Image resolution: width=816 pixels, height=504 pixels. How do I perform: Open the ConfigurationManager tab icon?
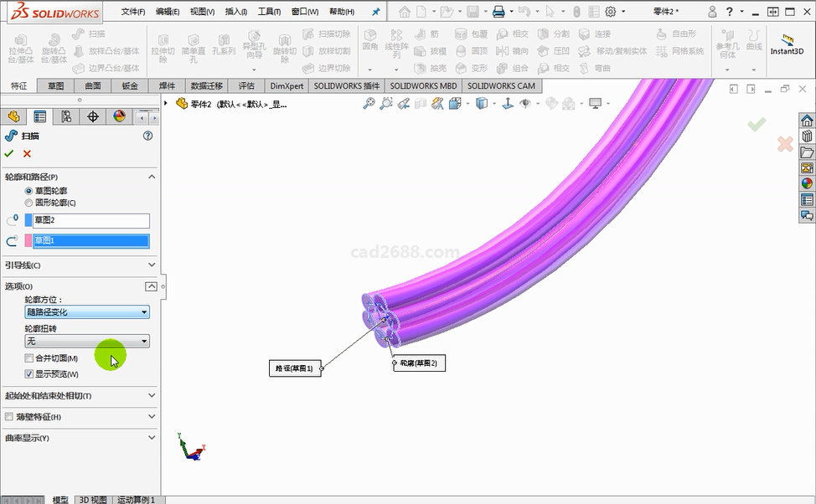[x=65, y=116]
